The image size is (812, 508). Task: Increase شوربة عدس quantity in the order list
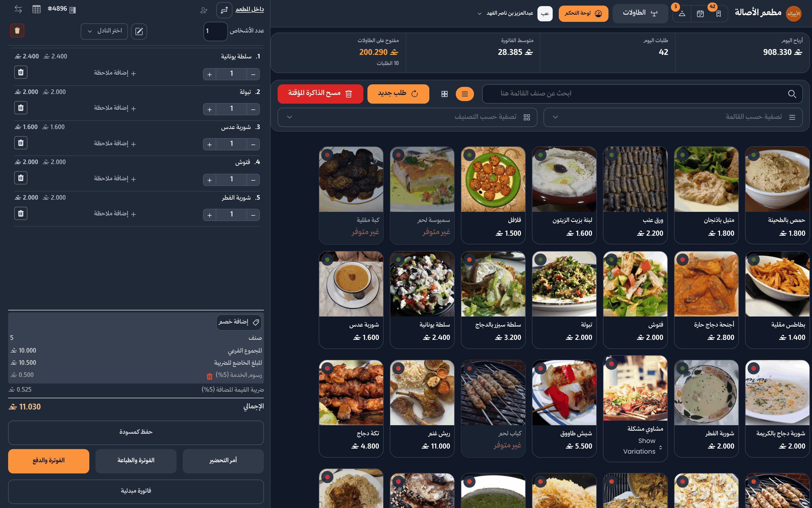point(209,145)
